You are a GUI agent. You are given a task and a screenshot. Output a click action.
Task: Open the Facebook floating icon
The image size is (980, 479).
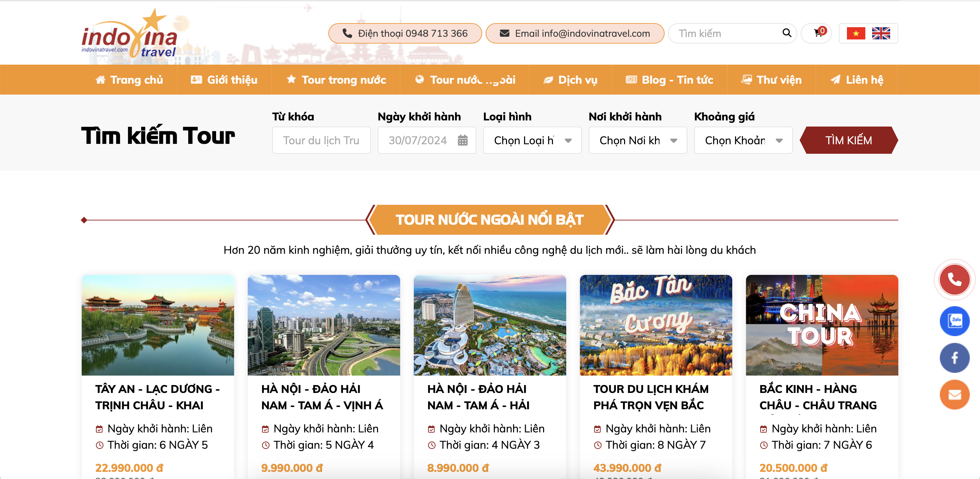click(x=954, y=358)
